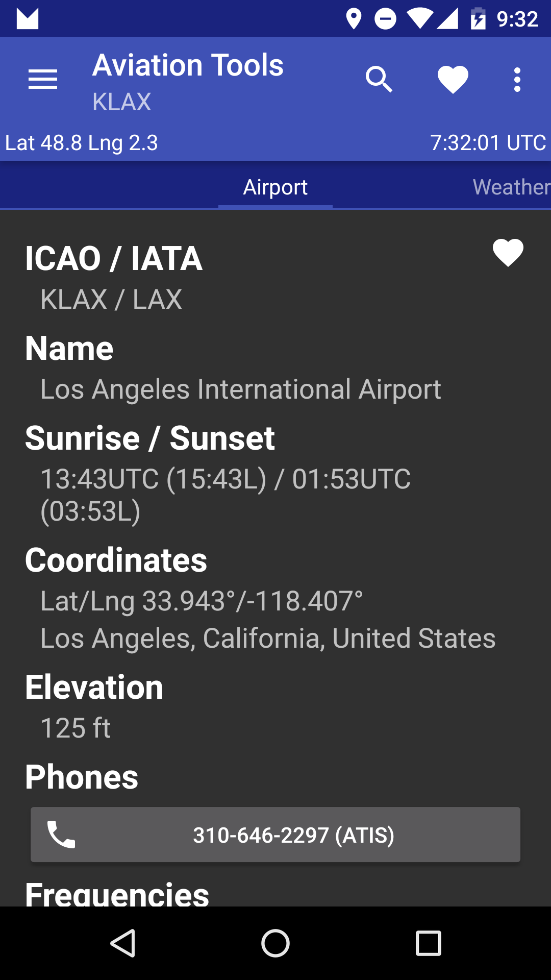The width and height of the screenshot is (551, 980).
Task: Tap the search magnifier icon
Action: click(x=379, y=80)
